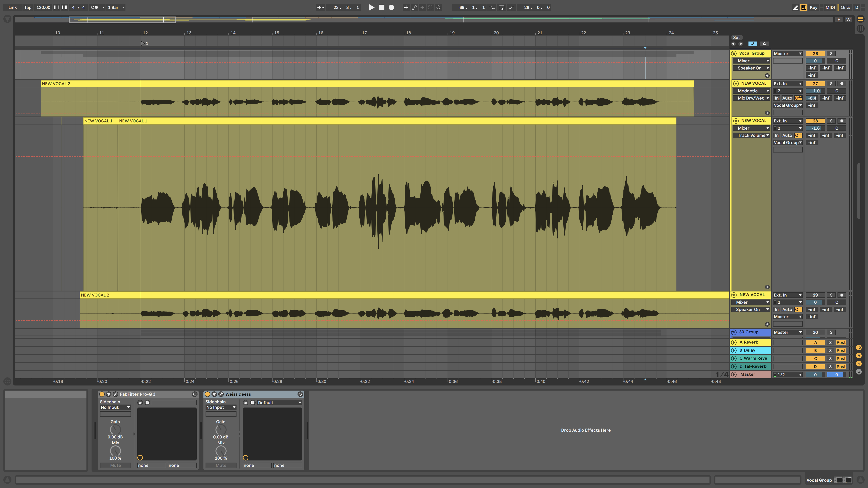Open FabFilter Pro-Q 3 plugin window wrench
The width and height of the screenshot is (868, 488).
pyautogui.click(x=115, y=394)
